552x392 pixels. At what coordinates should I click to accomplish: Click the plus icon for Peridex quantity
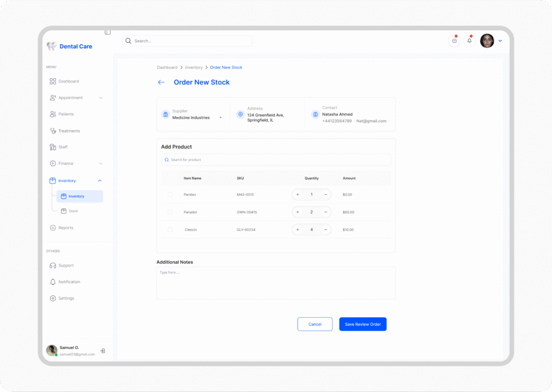(x=298, y=194)
